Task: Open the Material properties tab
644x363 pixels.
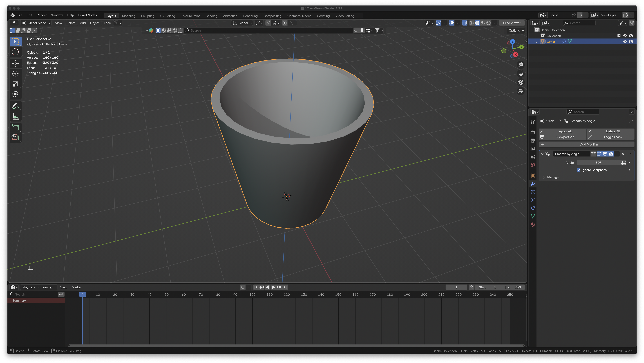Action: click(533, 225)
